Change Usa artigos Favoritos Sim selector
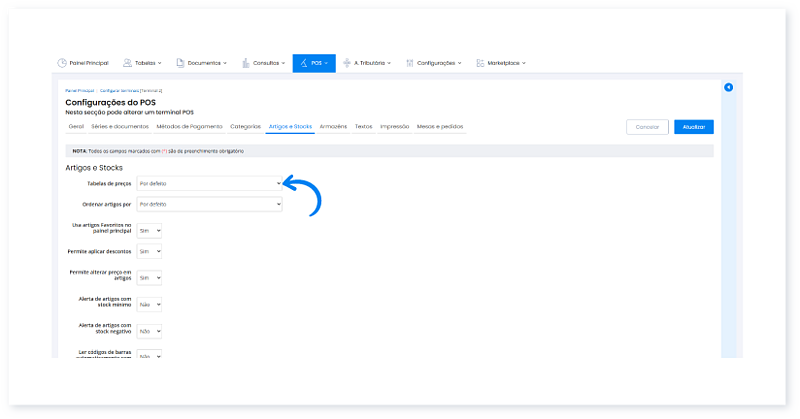Image resolution: width=800 pixels, height=419 pixels. pos(149,230)
